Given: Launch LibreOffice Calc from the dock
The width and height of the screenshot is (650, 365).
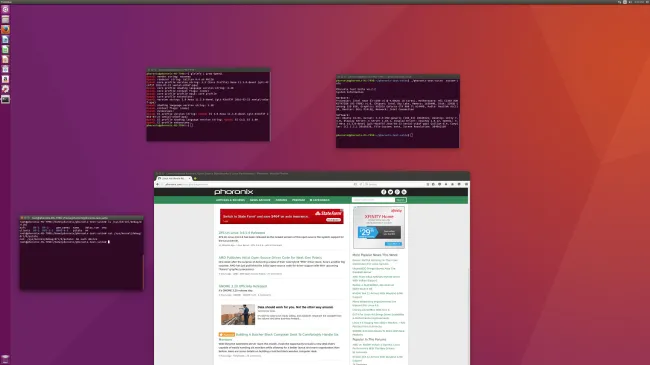Looking at the screenshot, I should coord(5,49).
